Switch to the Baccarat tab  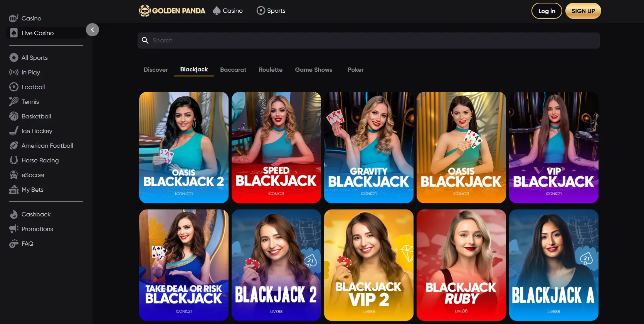coord(233,70)
